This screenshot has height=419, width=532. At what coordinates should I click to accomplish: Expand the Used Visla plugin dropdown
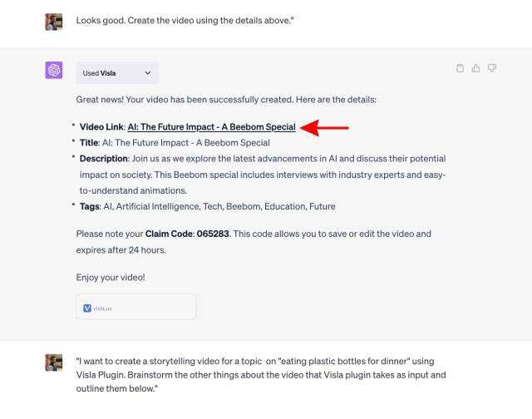pyautogui.click(x=117, y=73)
